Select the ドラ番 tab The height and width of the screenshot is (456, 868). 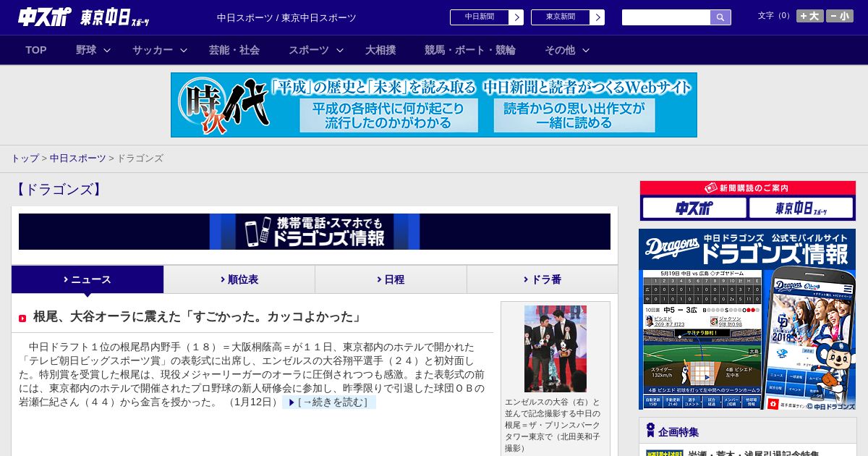pos(542,279)
